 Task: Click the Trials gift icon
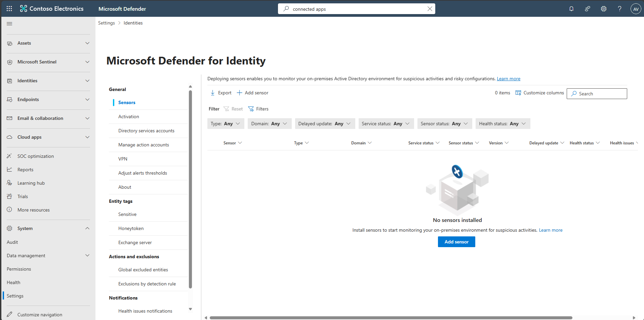(x=9, y=196)
